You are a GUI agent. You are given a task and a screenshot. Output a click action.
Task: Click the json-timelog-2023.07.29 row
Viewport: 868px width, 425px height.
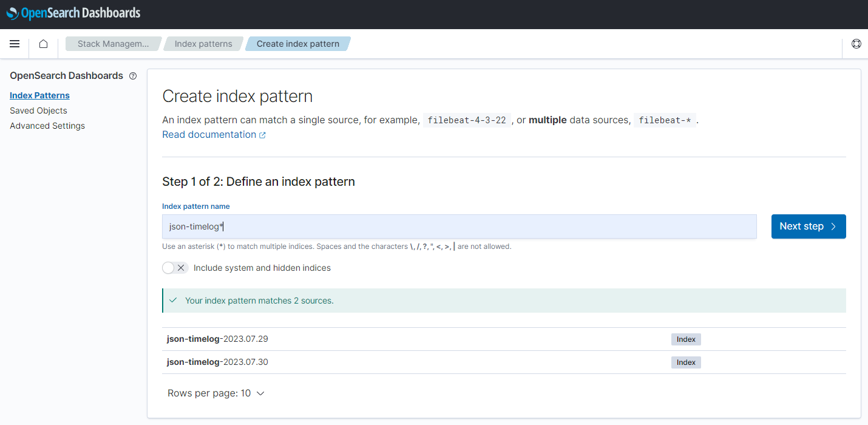tap(504, 339)
